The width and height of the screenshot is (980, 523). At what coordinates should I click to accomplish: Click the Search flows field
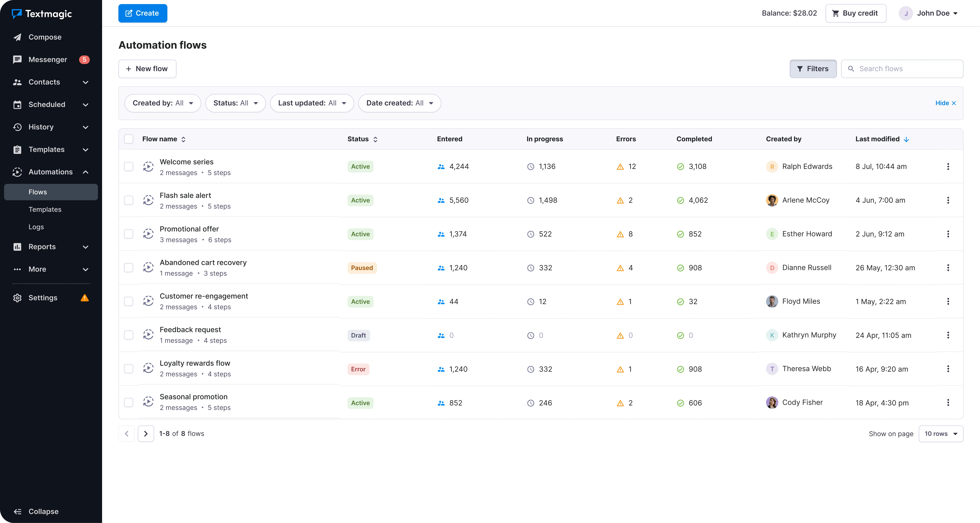point(902,69)
